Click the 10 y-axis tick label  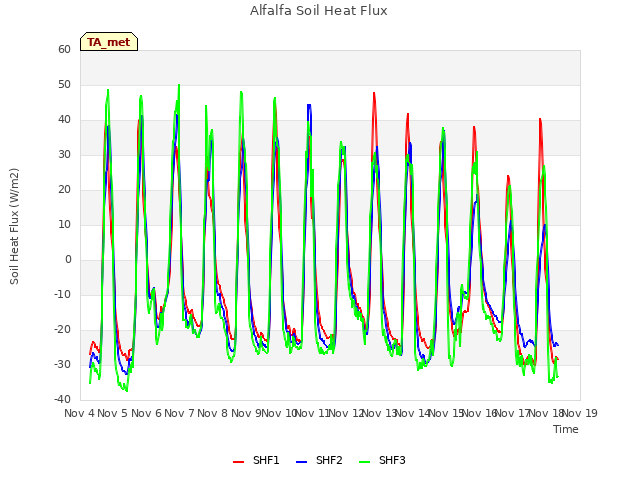64,224
